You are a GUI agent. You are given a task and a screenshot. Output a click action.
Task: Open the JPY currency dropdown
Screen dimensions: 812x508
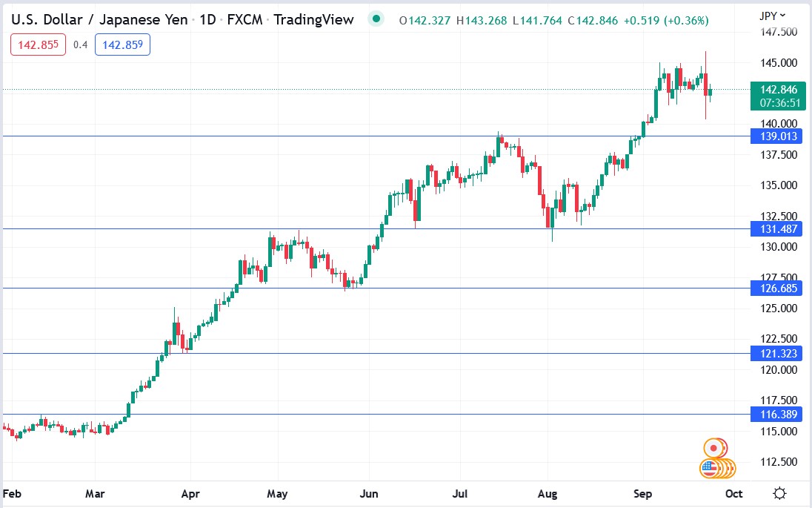772,16
